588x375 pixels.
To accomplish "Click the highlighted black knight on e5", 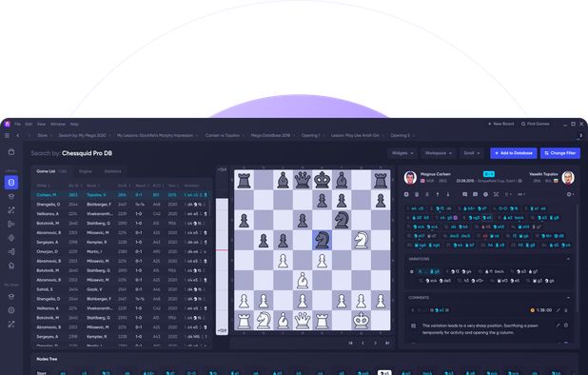I will tap(323, 240).
